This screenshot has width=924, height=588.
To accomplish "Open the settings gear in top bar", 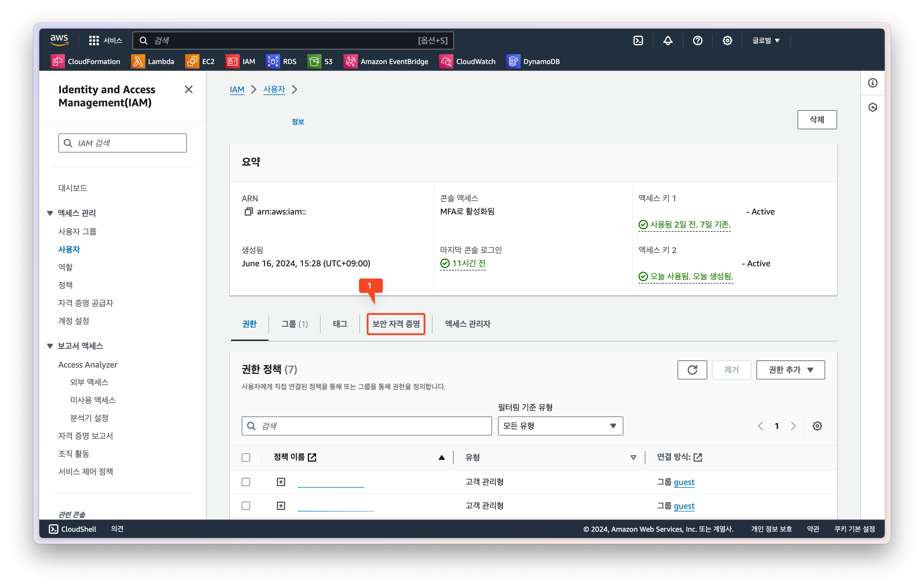I will 727,40.
